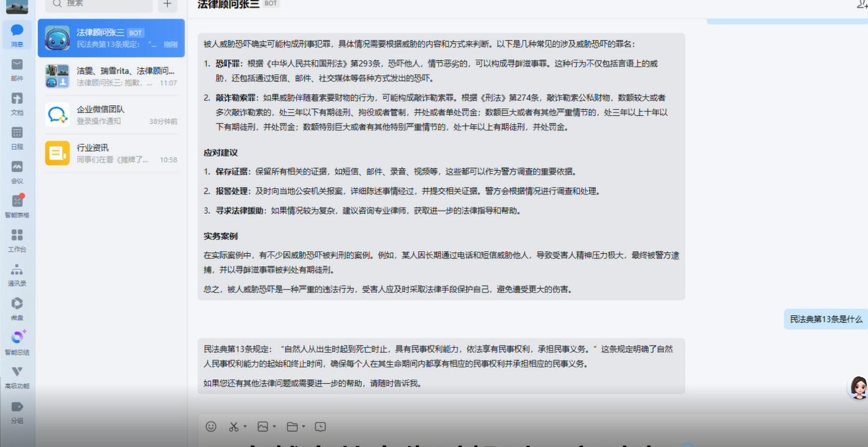The height and width of the screenshot is (447, 868).
Task: Open the 微盘 drive from the sidebar
Action: pyautogui.click(x=17, y=308)
